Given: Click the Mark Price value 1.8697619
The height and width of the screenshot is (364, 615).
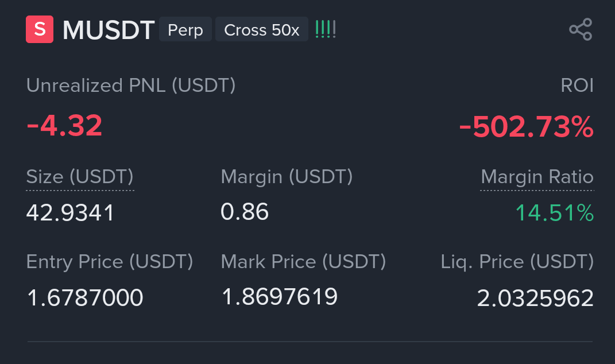Looking at the screenshot, I should [x=280, y=296].
